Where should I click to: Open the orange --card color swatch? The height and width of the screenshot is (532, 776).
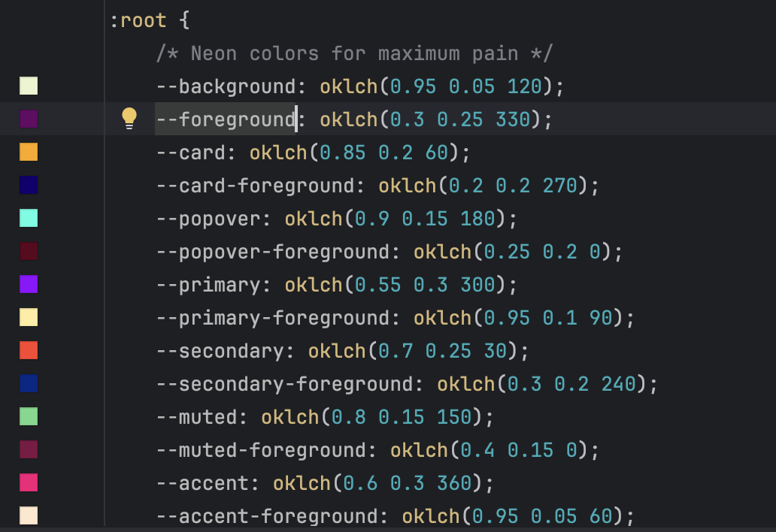point(29,152)
